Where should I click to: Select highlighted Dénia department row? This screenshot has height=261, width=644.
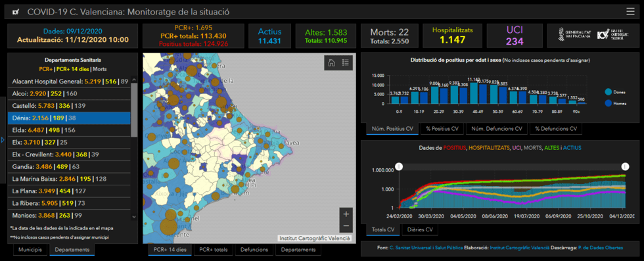69,118
